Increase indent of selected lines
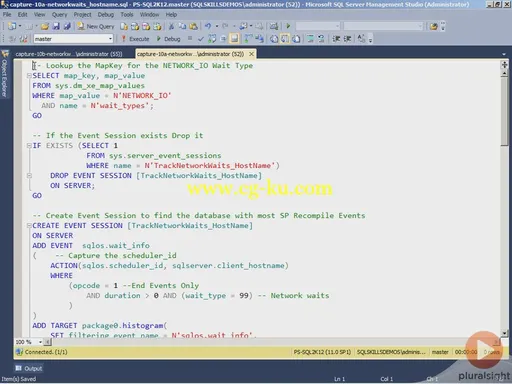The image size is (512, 384). (x=347, y=39)
